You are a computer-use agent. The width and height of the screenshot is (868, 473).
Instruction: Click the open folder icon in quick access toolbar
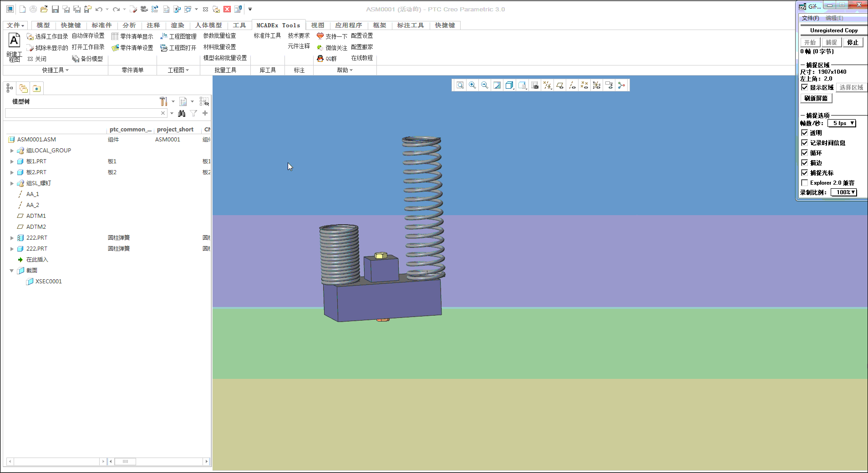[x=44, y=9]
